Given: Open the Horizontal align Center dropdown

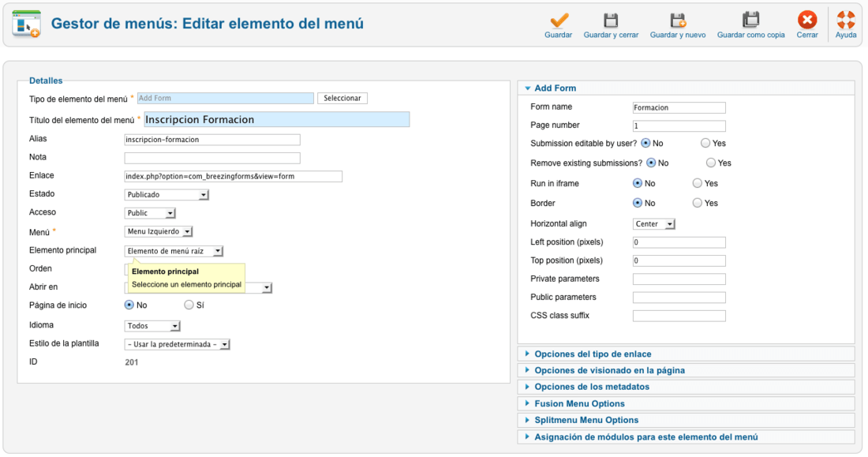Looking at the screenshot, I should tap(654, 224).
